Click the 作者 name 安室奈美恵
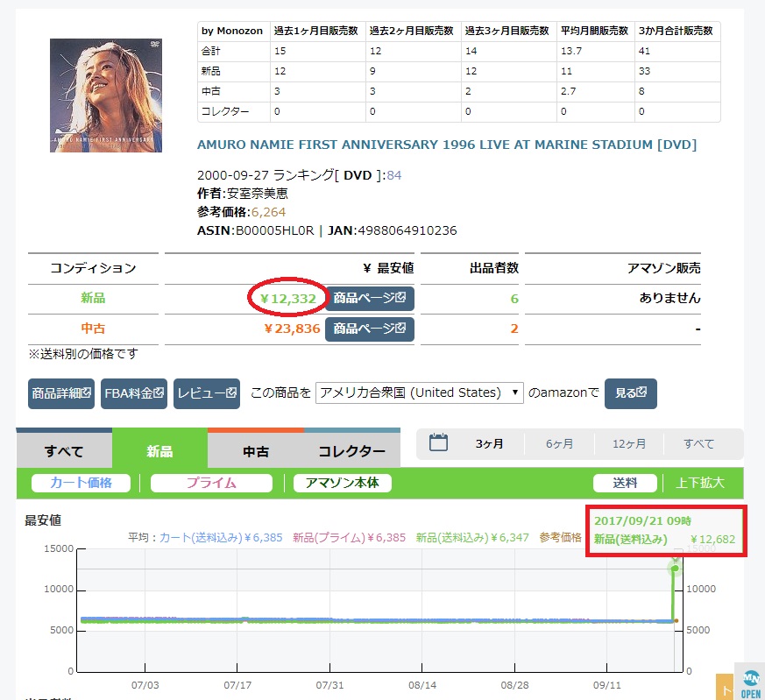 (258, 194)
